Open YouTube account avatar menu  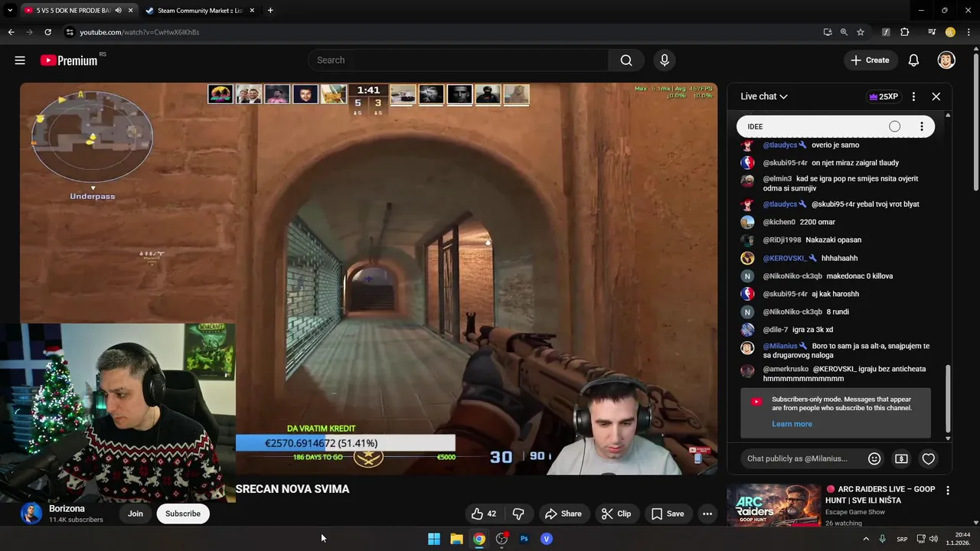946,60
